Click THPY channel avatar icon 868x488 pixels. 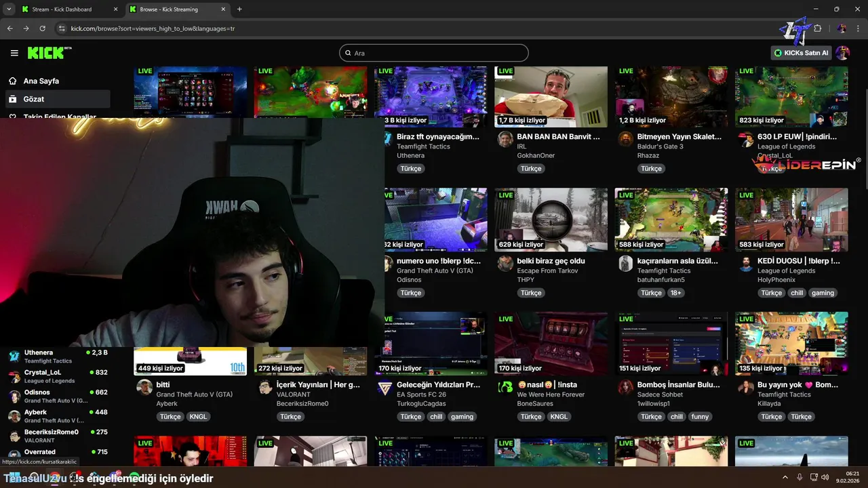pyautogui.click(x=505, y=264)
